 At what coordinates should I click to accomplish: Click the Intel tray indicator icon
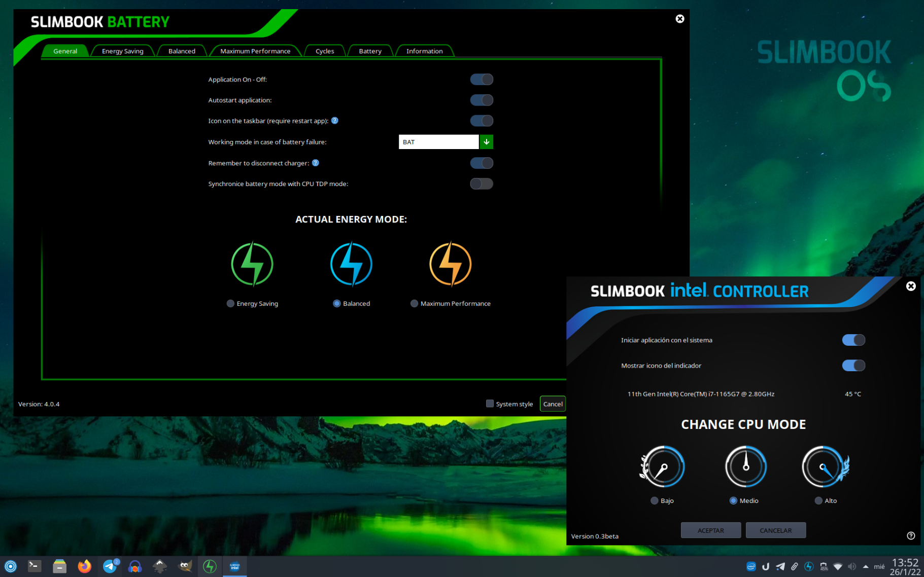[751, 566]
